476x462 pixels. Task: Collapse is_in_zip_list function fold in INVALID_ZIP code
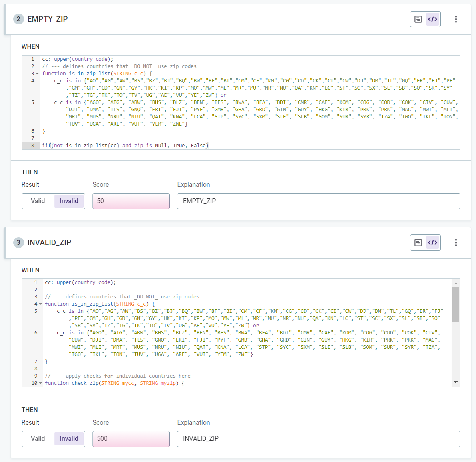[x=40, y=304]
